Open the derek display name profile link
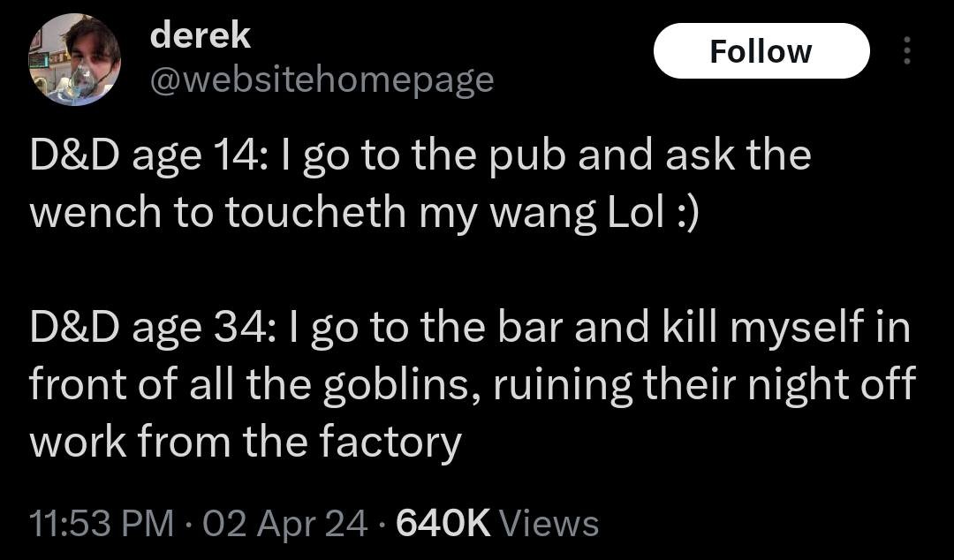This screenshot has height=560, width=954. (201, 36)
